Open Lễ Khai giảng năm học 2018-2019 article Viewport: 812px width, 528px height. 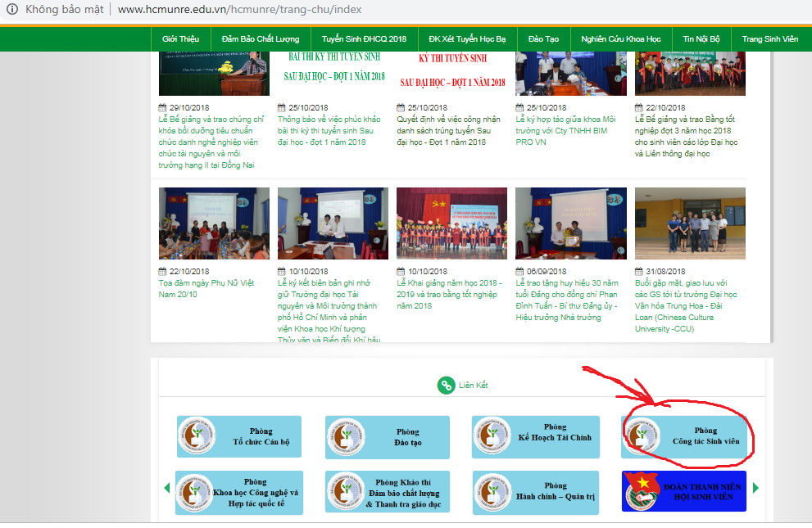point(449,295)
